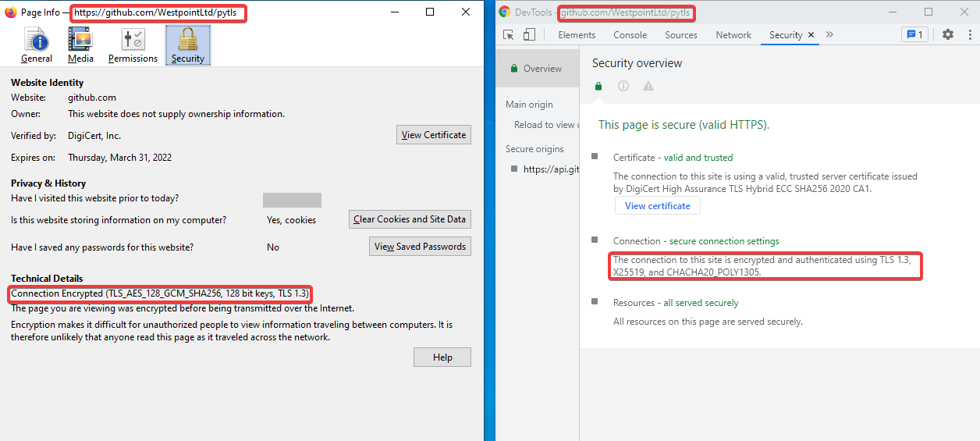Expand more DevTools tabs chevron
This screenshot has width=980, height=441.
point(829,34)
